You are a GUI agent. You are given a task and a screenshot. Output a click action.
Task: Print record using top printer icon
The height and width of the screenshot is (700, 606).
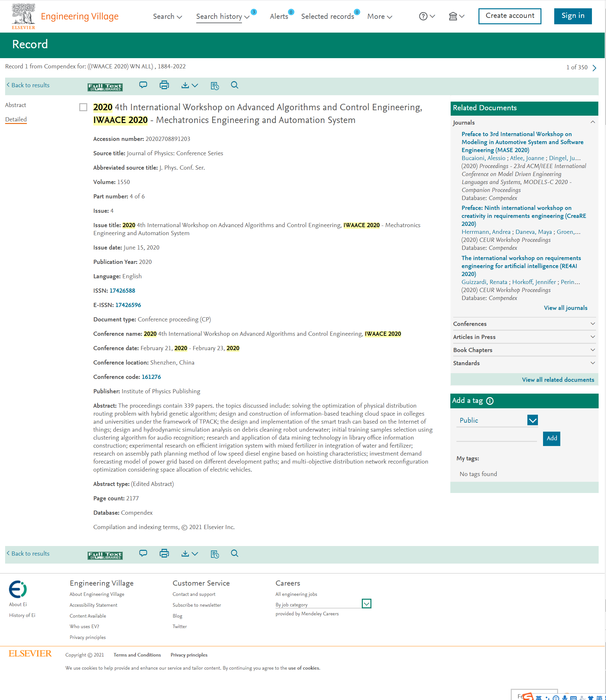(164, 85)
